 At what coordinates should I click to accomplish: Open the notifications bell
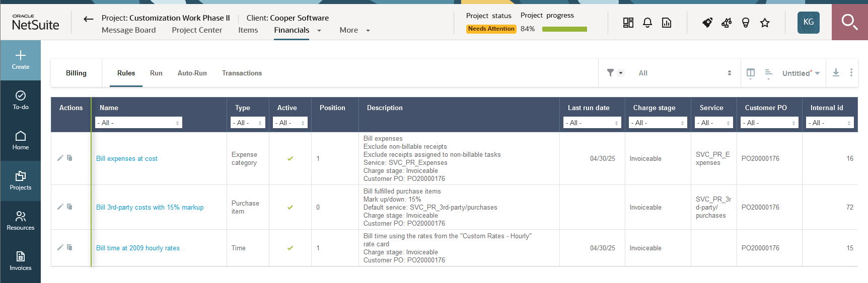tap(647, 23)
